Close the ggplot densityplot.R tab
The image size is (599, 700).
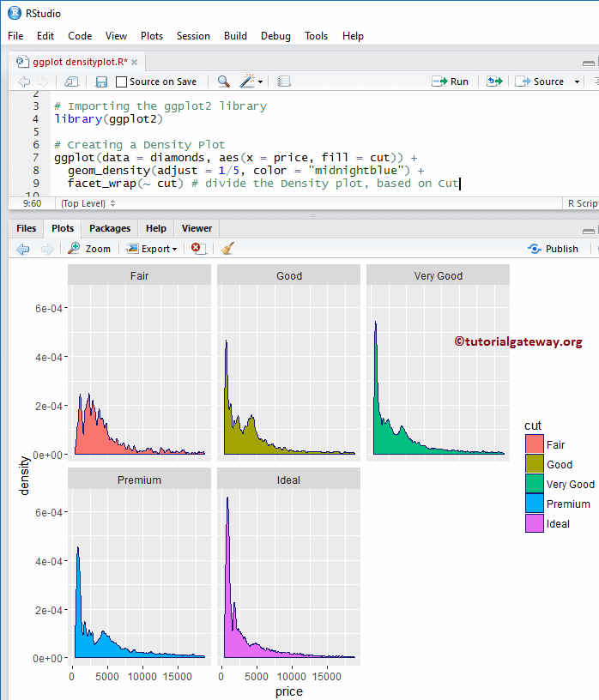click(135, 62)
